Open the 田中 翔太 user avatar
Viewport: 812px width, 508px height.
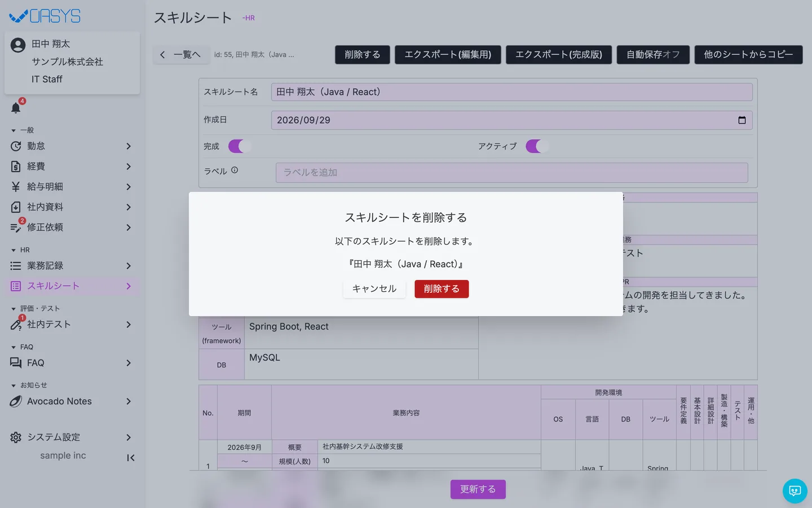click(18, 45)
